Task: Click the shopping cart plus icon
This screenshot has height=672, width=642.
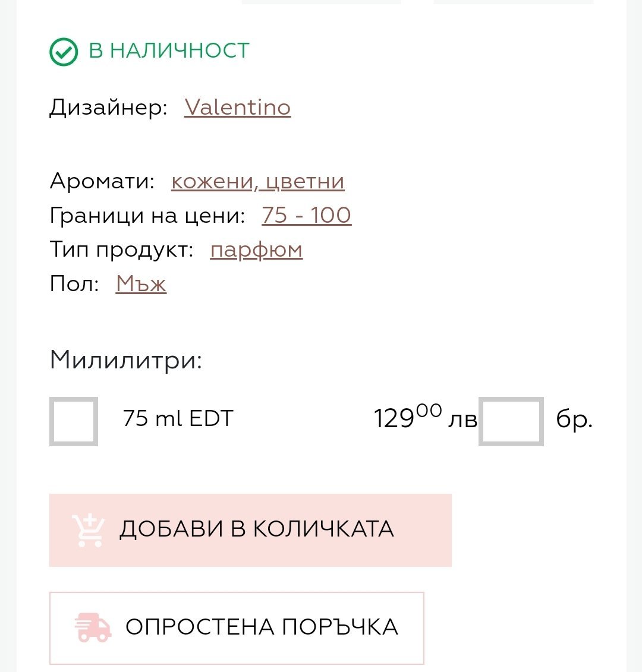Action: (x=88, y=531)
